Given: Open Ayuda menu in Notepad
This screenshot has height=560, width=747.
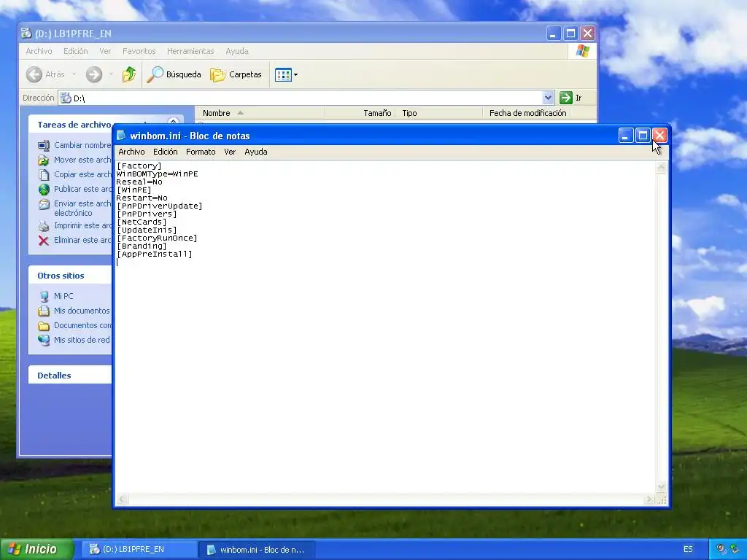Looking at the screenshot, I should click(x=256, y=152).
